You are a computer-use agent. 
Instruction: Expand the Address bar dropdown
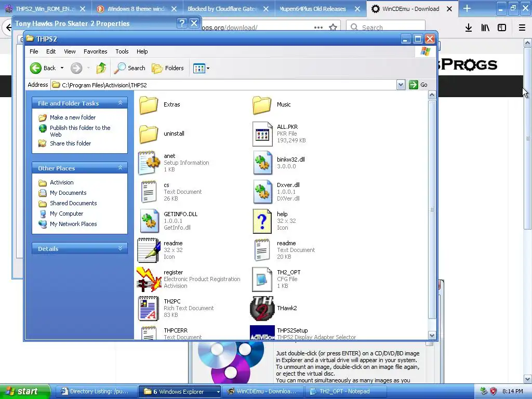[401, 85]
